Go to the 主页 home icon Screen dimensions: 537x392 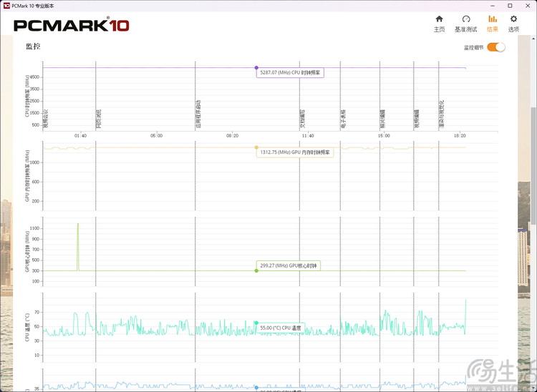pyautogui.click(x=439, y=19)
